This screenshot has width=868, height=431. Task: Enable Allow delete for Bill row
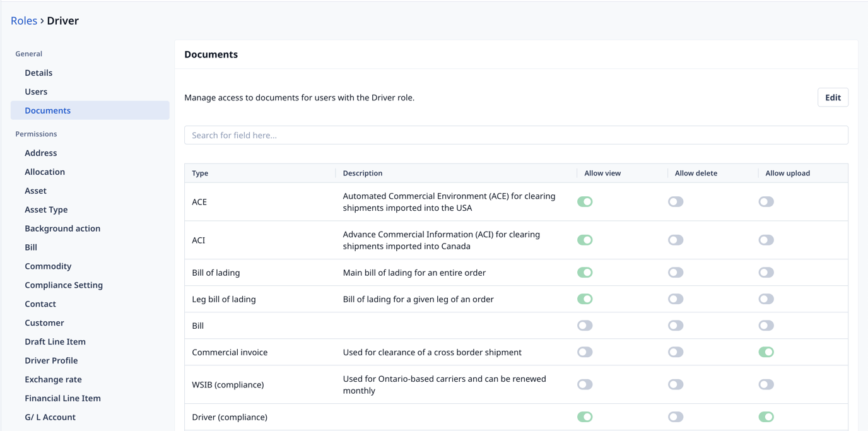(x=676, y=326)
